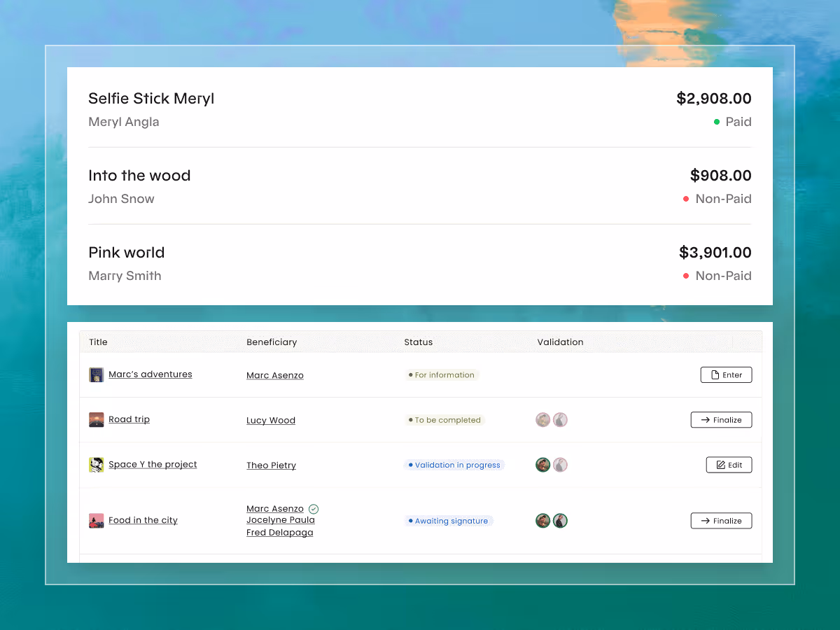Open Food in the city link

(143, 520)
